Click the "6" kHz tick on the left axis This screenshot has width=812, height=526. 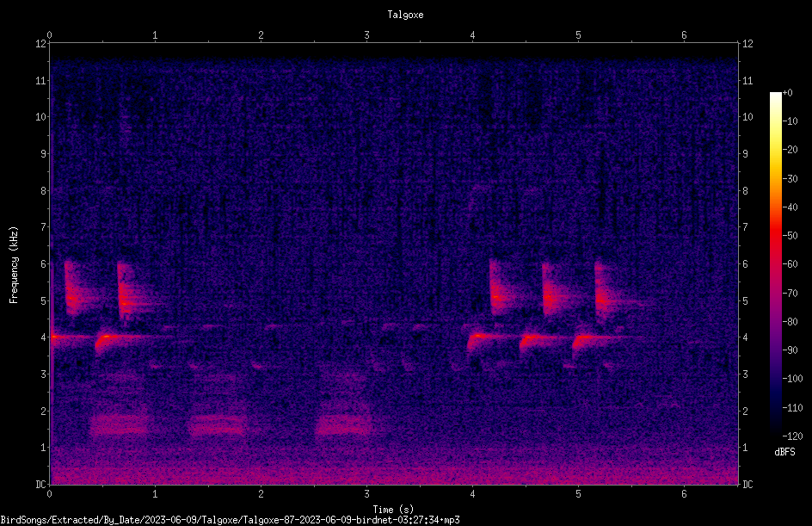(43, 264)
